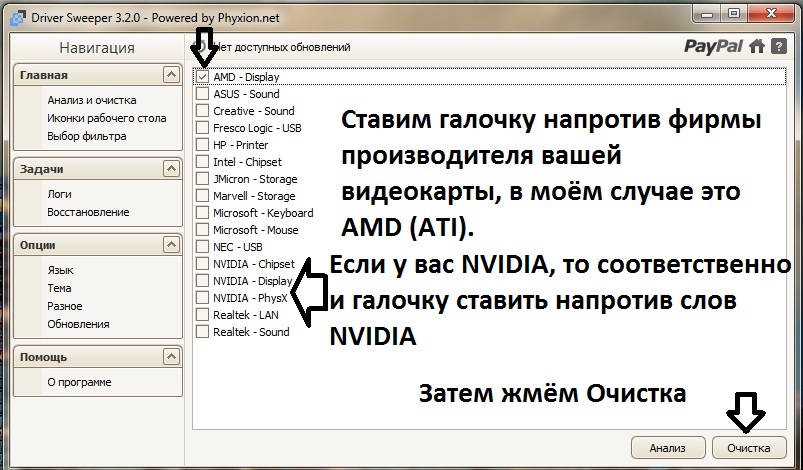
Task: Open the PayPal donation link
Action: 713,47
